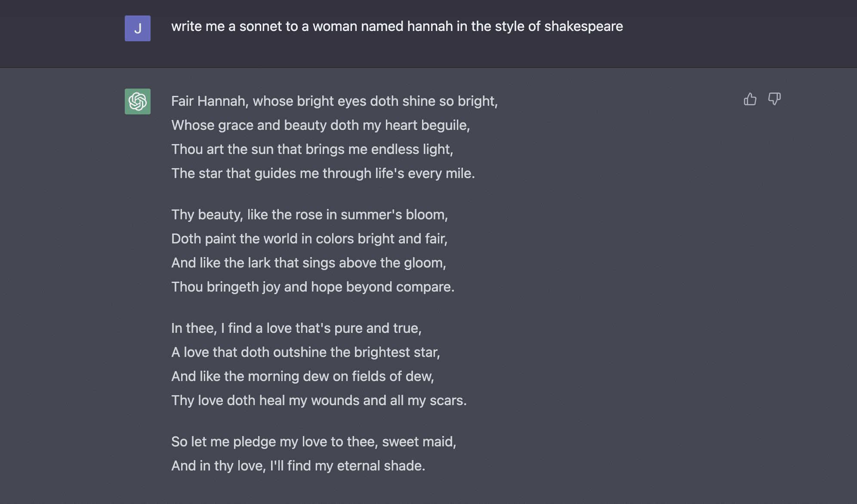Click the final line ending "my eternal shade"
857x504 pixels.
click(298, 466)
